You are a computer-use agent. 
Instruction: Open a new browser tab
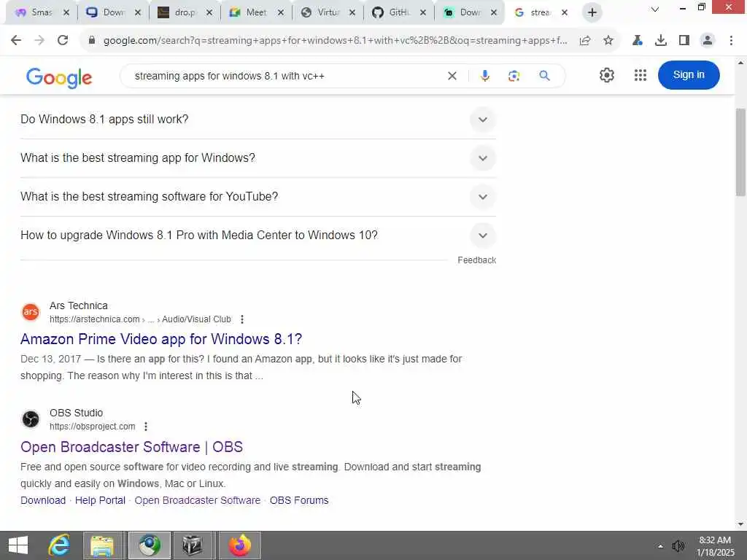592,12
